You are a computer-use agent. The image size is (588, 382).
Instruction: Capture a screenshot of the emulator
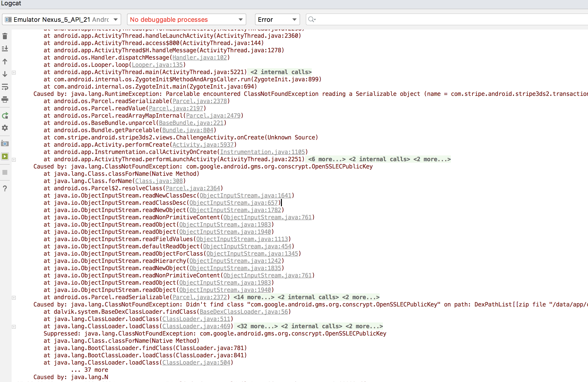point(5,143)
